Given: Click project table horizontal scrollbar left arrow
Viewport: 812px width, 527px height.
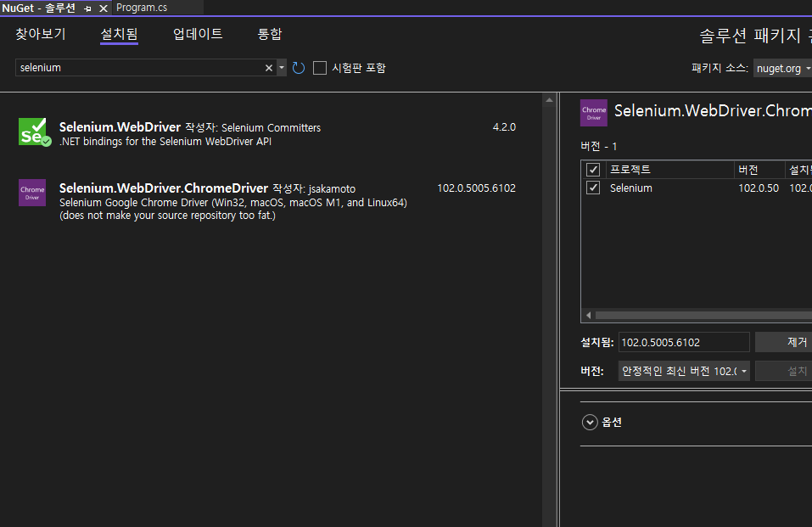Looking at the screenshot, I should 588,315.
